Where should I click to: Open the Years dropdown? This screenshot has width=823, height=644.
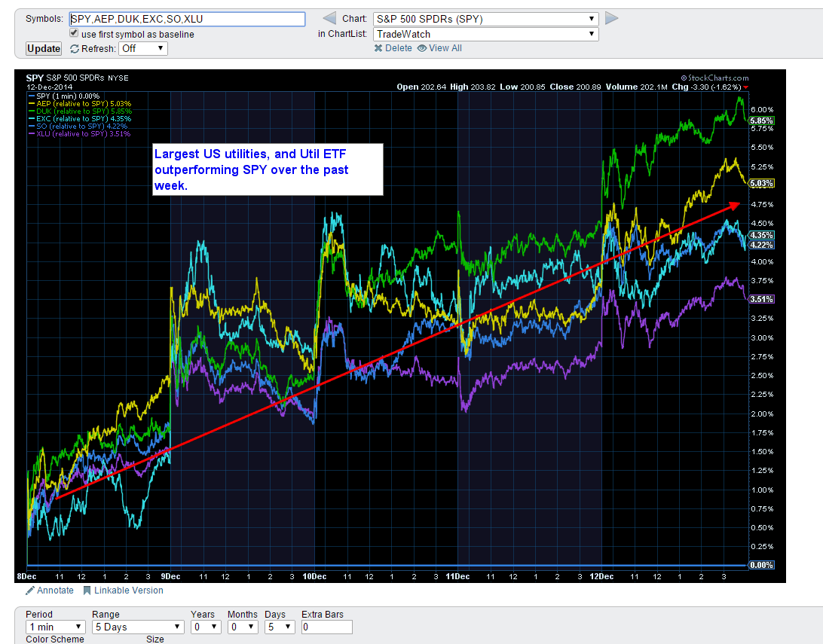[205, 627]
